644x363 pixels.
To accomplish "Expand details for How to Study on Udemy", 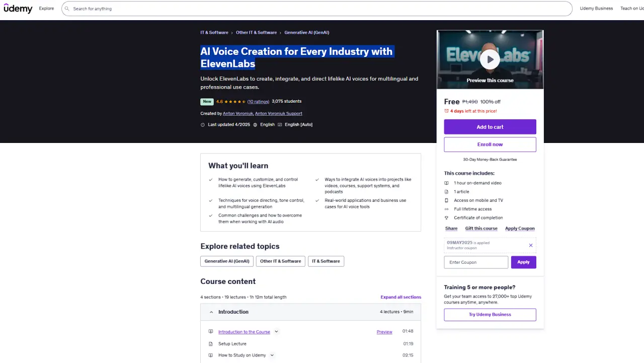I will click(x=272, y=355).
